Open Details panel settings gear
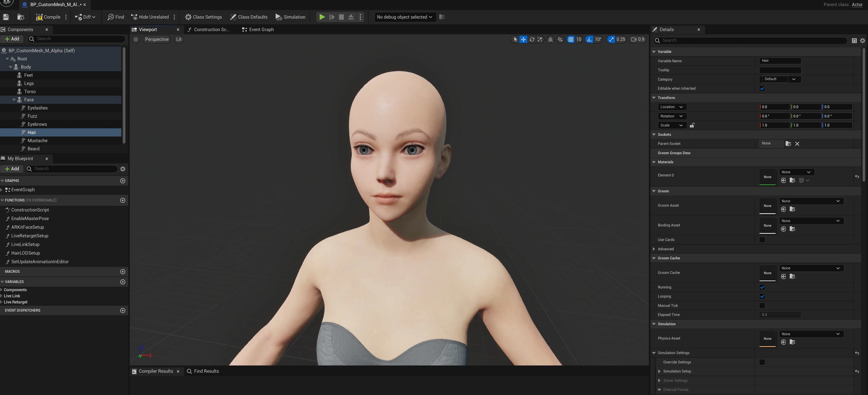 click(x=862, y=40)
